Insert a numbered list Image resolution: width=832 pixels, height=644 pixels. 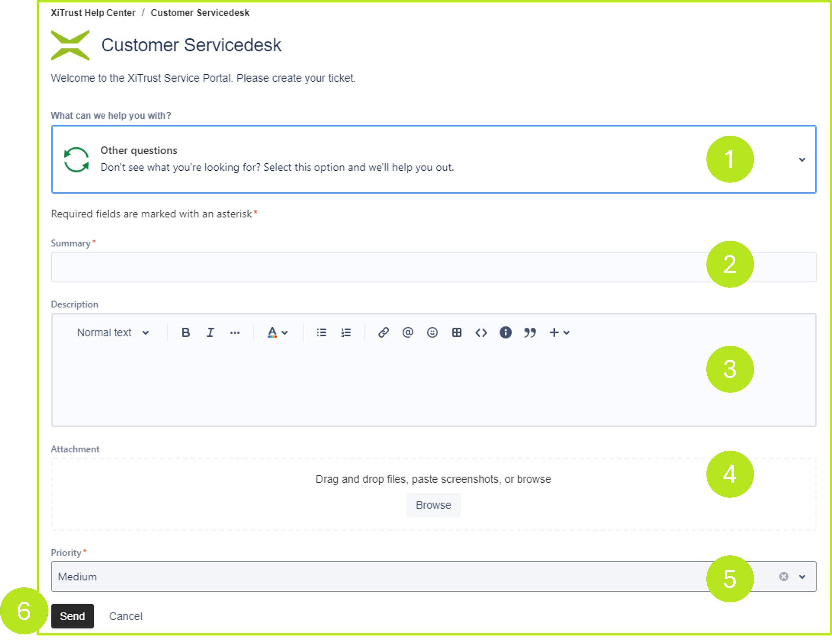pyautogui.click(x=346, y=333)
